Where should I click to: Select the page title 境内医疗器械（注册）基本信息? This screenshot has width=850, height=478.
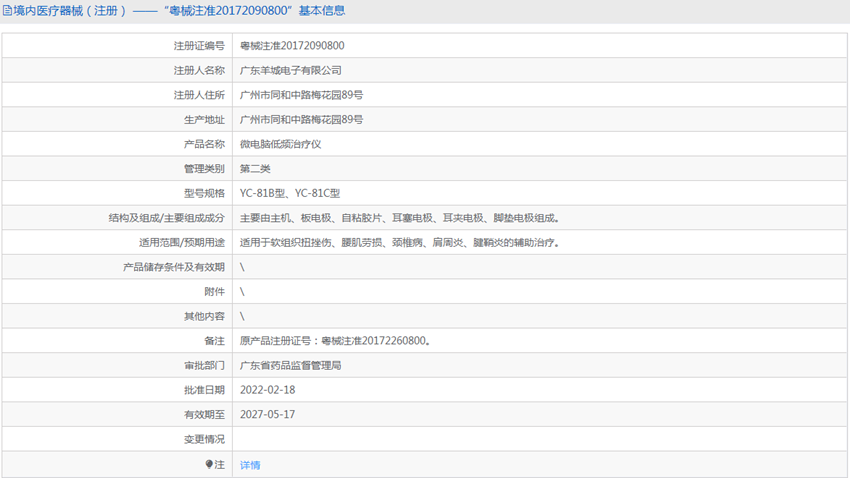click(x=179, y=10)
